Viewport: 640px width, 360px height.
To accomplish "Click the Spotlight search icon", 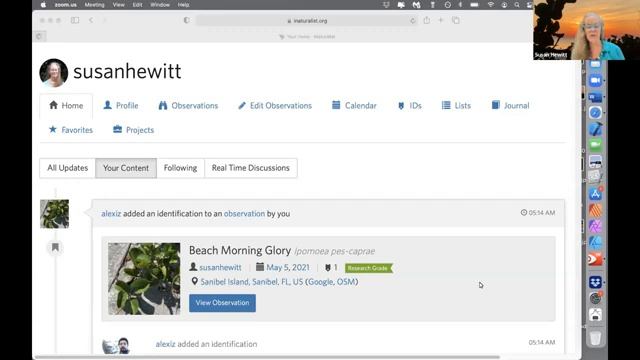I will 517,5.
